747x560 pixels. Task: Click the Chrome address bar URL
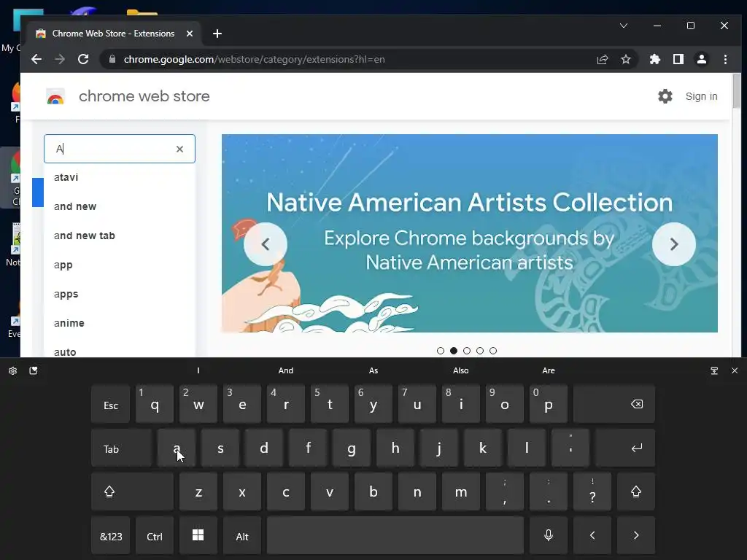click(x=254, y=60)
